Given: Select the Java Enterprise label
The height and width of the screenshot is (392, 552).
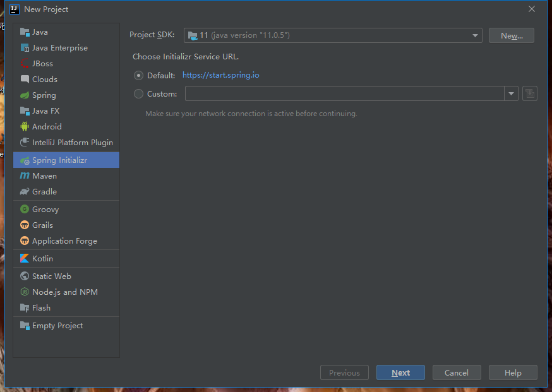Looking at the screenshot, I should 60,48.
